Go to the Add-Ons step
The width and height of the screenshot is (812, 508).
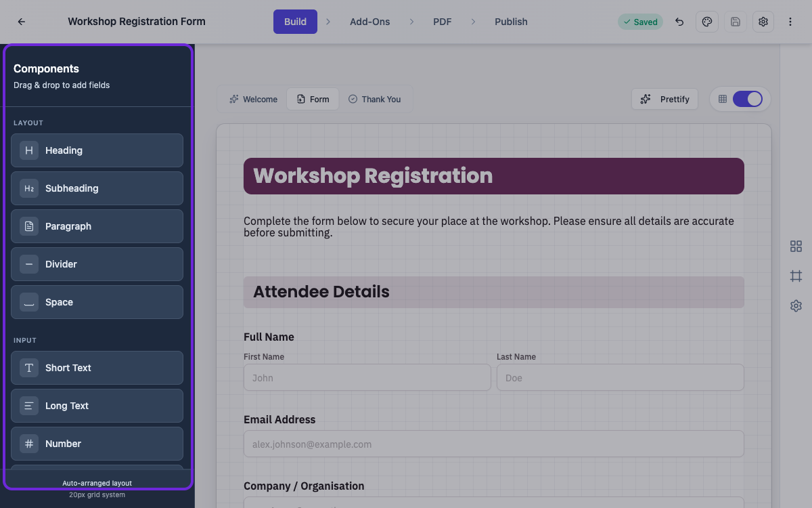coord(370,22)
